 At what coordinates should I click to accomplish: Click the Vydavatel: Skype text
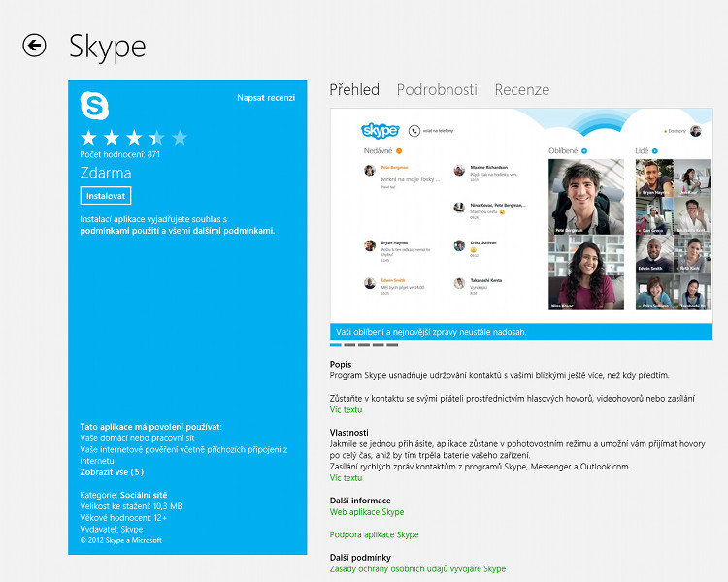click(112, 529)
